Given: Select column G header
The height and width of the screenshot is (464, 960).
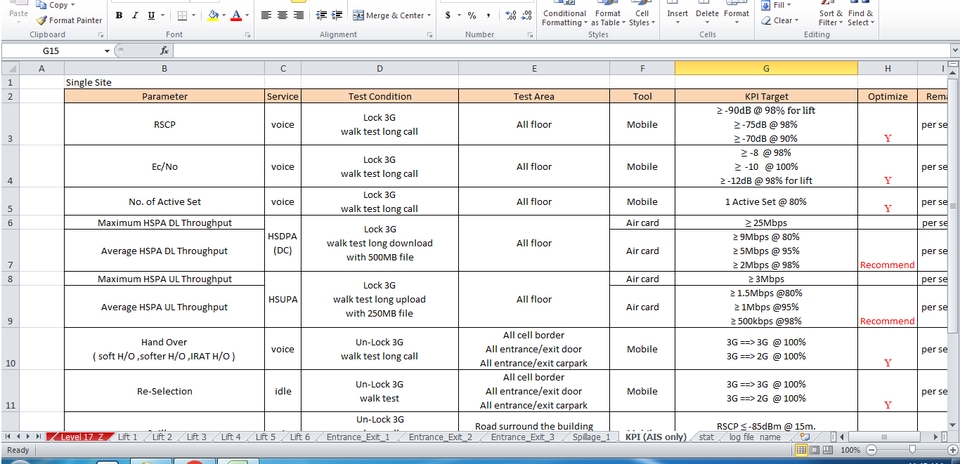Looking at the screenshot, I should [766, 69].
